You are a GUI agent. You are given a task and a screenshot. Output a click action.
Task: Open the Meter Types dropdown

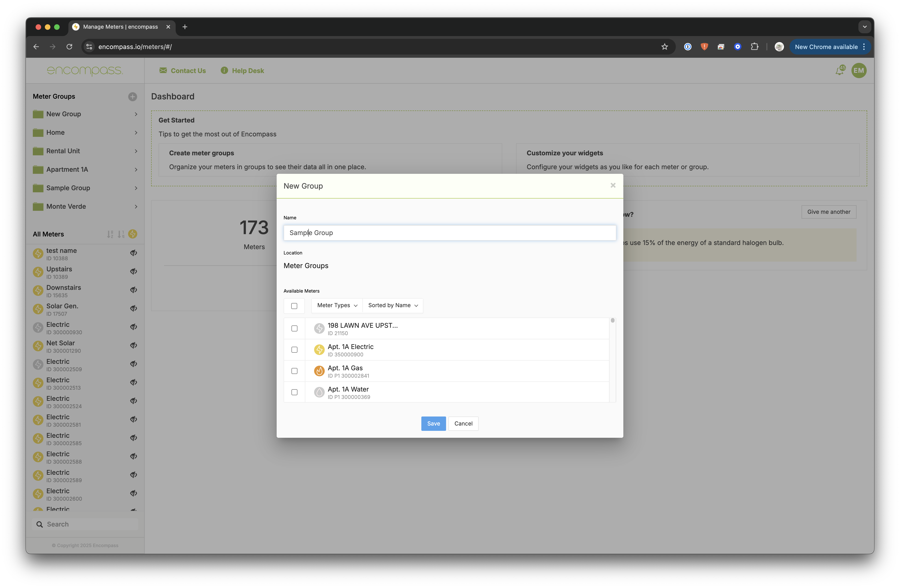click(x=337, y=306)
